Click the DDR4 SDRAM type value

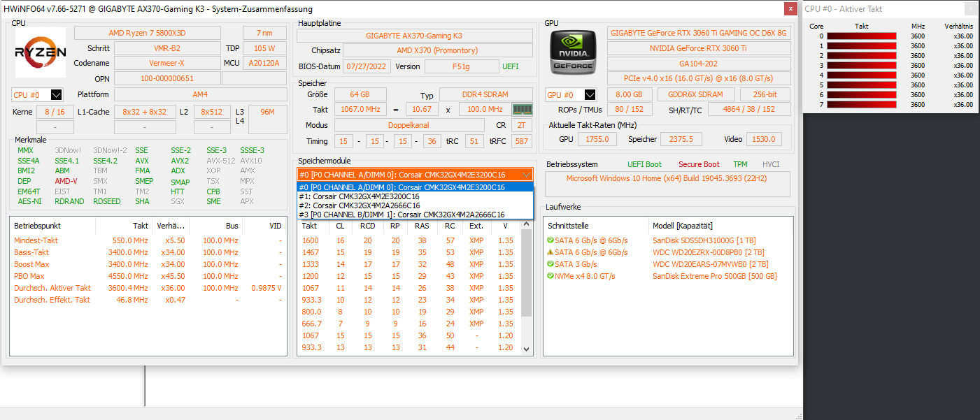click(485, 94)
